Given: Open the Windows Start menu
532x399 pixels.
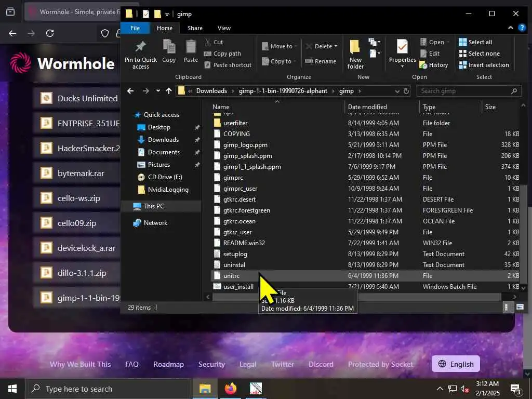Looking at the screenshot, I should click(12, 389).
